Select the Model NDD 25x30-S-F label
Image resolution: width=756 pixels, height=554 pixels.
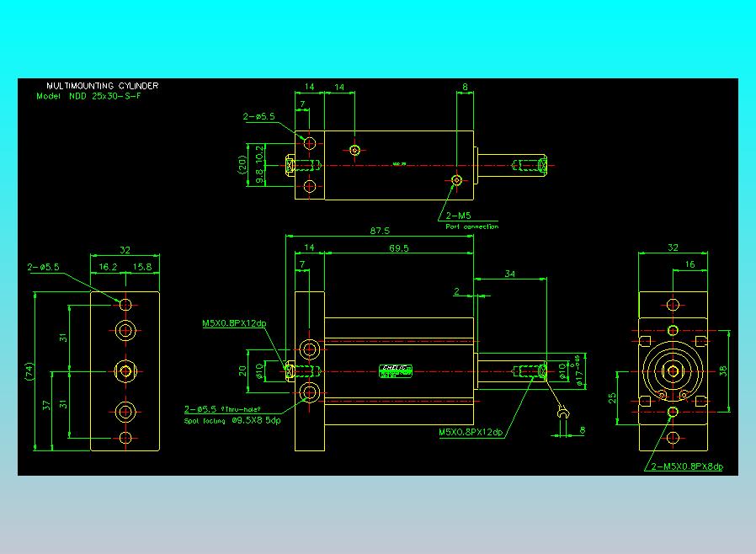tap(88, 96)
